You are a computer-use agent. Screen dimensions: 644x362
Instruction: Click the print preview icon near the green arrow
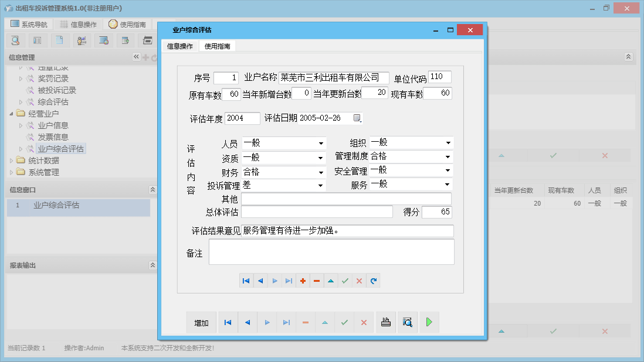click(x=407, y=322)
